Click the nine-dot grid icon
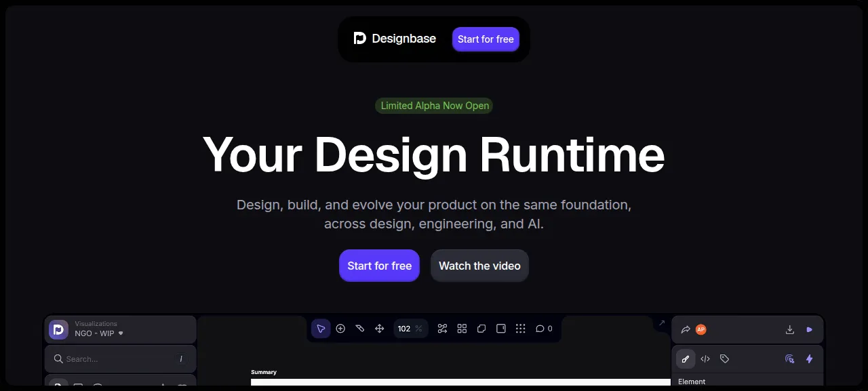Screen dimensions: 868x391 click(x=521, y=329)
